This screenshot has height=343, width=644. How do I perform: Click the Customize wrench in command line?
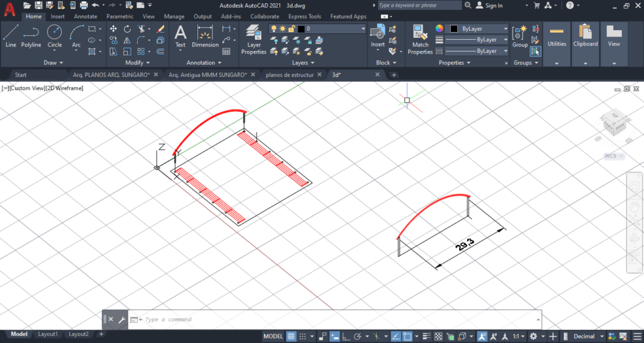121,320
